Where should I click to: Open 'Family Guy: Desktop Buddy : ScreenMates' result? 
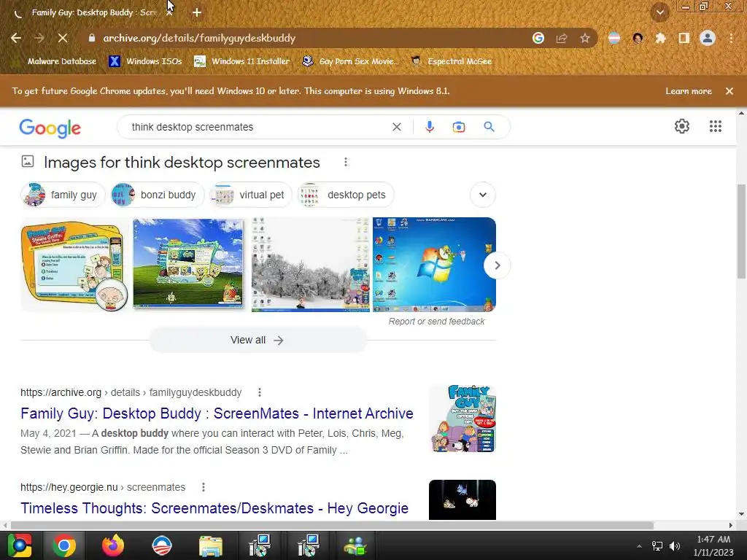[217, 413]
